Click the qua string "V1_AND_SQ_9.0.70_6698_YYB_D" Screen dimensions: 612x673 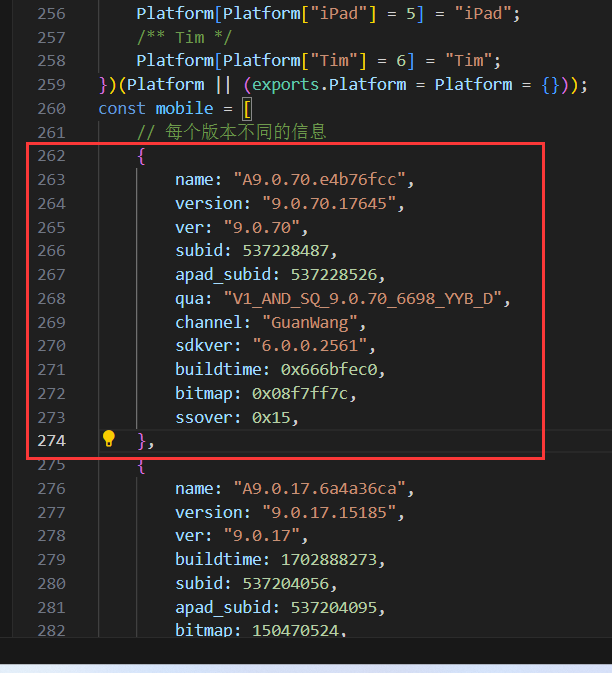369,299
